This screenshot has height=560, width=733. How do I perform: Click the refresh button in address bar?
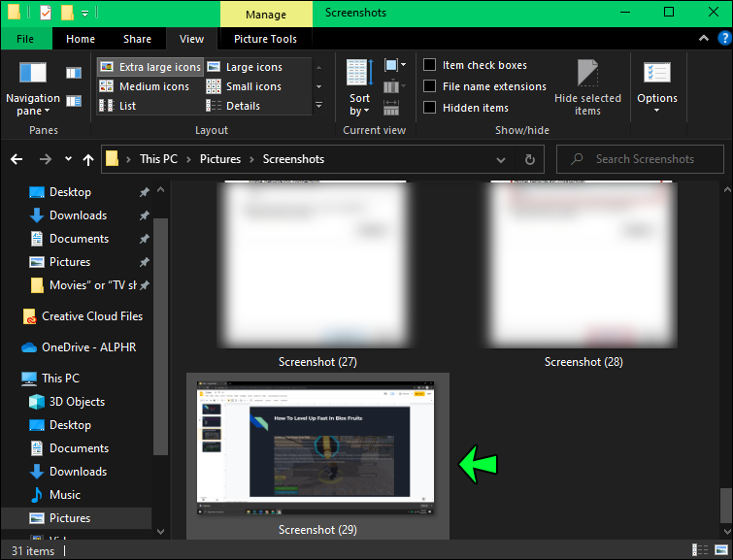pyautogui.click(x=530, y=159)
